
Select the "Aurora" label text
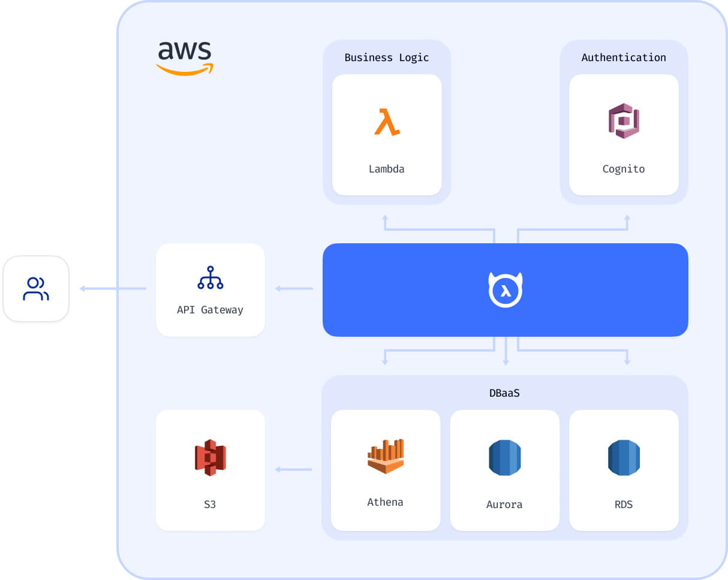tap(504, 505)
